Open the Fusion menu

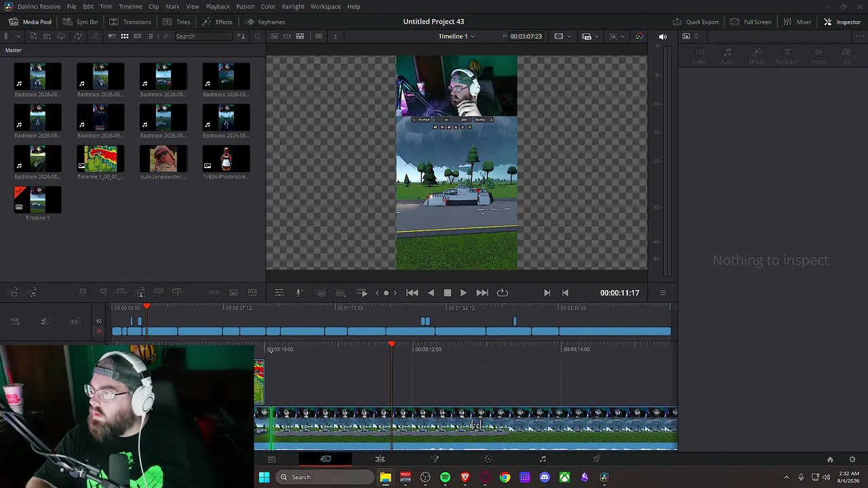[245, 6]
